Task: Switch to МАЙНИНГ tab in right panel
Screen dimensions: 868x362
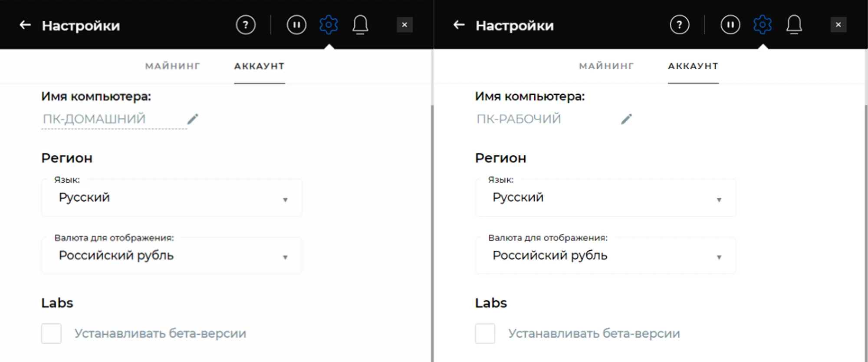Action: coord(606,66)
